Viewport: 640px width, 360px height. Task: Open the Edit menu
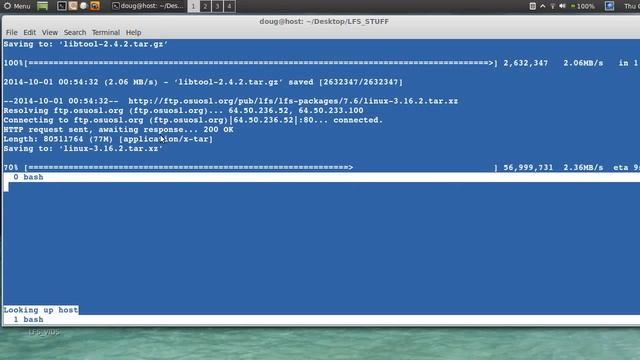[29, 32]
